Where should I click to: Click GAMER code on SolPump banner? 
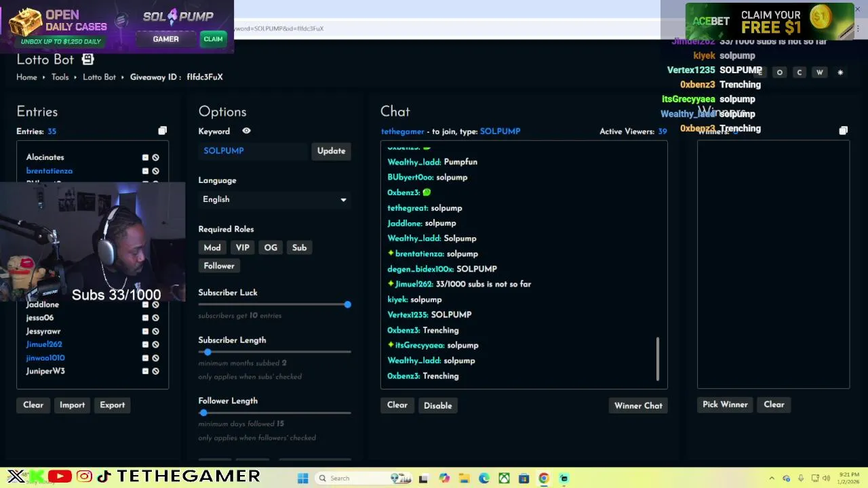point(165,39)
